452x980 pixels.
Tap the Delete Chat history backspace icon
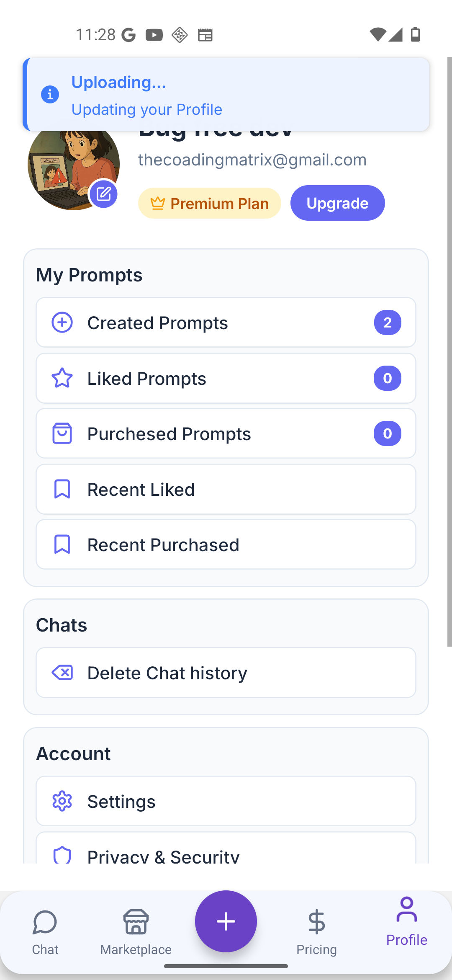(x=62, y=673)
